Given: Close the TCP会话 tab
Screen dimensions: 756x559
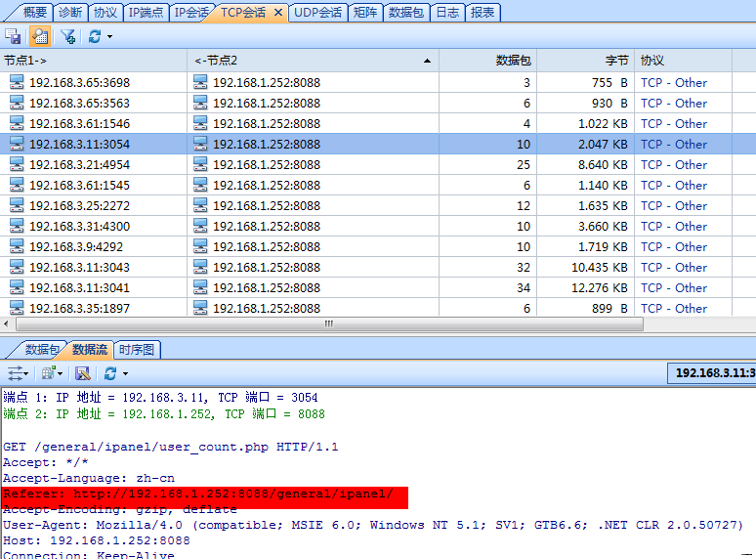Looking at the screenshot, I should tap(278, 13).
